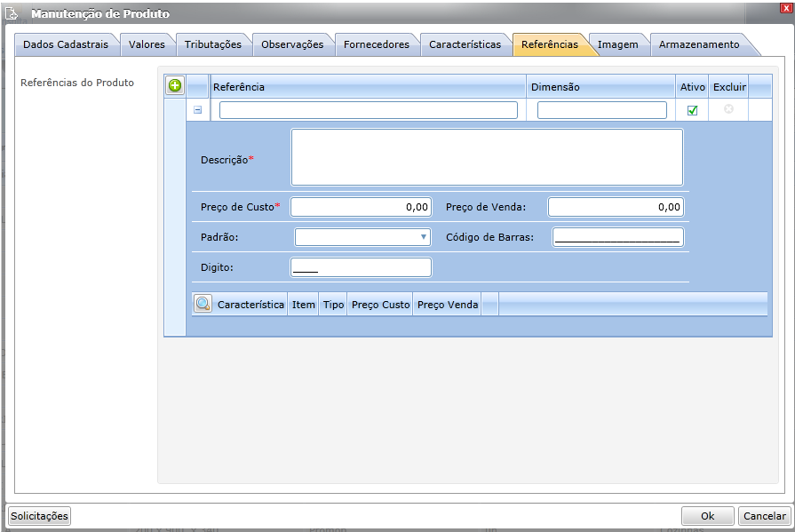
Task: Confirm with the Ok button
Action: [707, 516]
